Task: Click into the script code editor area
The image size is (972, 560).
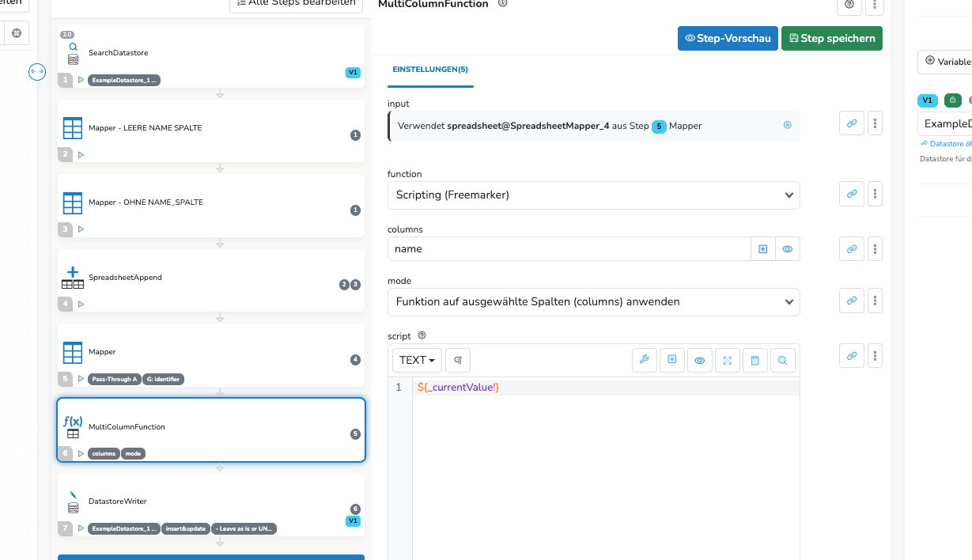Action: (x=605, y=459)
